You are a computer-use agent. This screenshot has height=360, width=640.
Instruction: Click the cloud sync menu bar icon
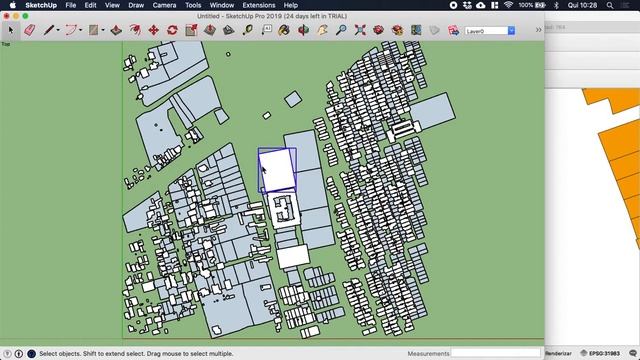point(481,5)
